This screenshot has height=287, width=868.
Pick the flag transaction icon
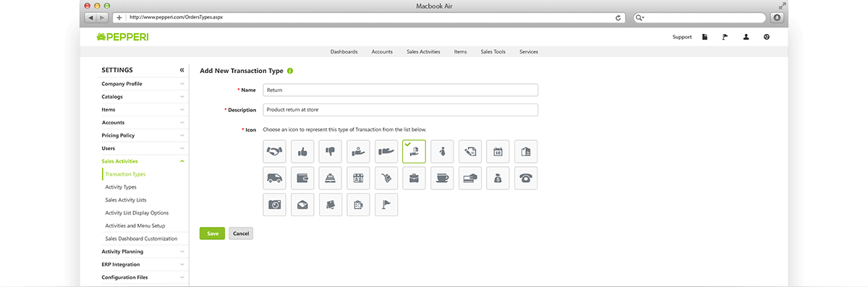tap(387, 205)
